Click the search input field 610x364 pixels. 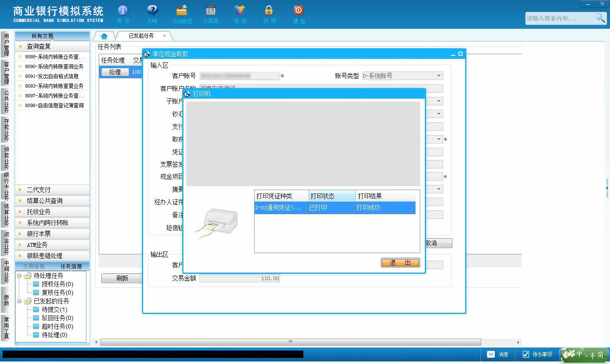point(560,18)
